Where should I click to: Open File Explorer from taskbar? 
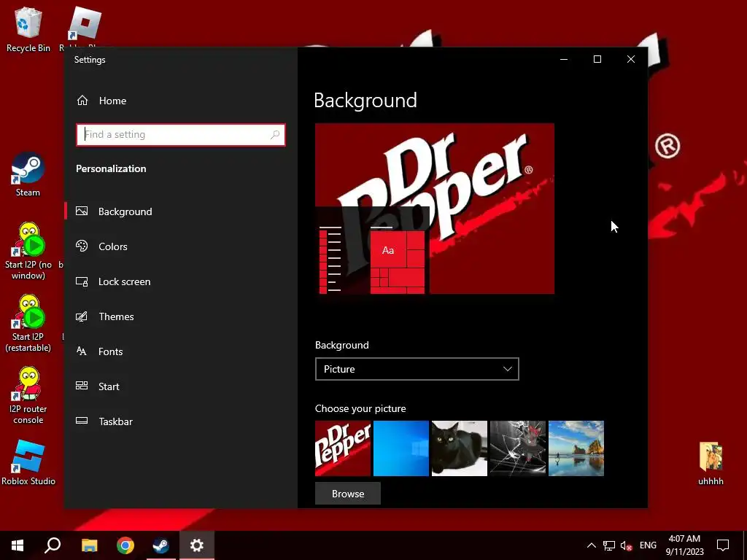coord(89,545)
